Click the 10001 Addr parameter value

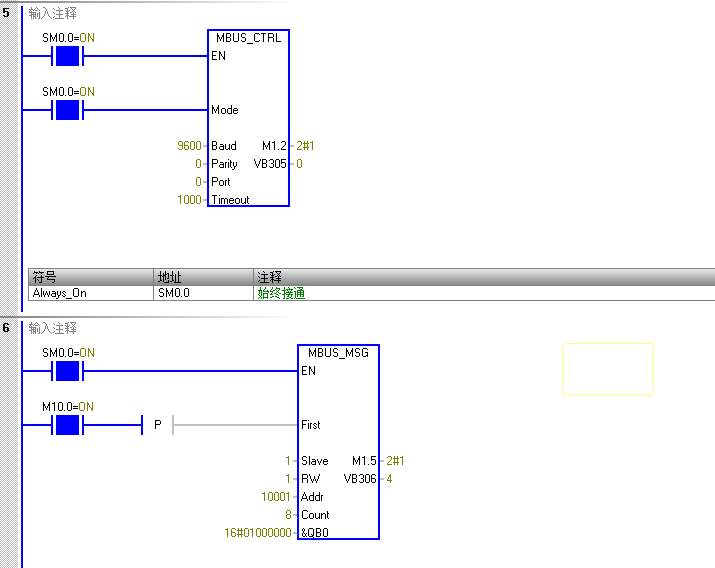pos(277,497)
